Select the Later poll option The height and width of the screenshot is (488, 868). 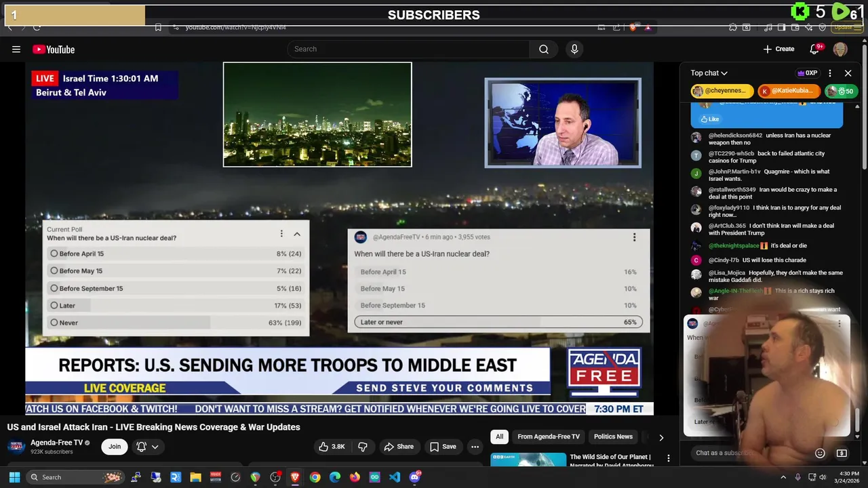coord(176,306)
